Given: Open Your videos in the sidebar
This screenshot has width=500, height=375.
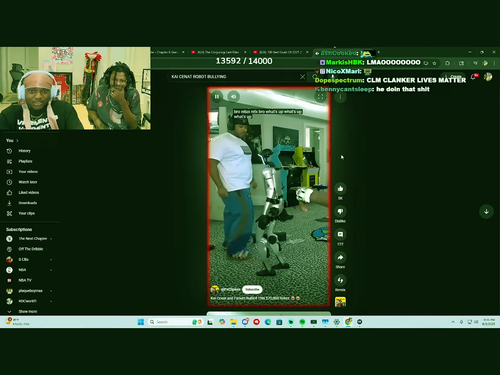Looking at the screenshot, I should [x=29, y=172].
